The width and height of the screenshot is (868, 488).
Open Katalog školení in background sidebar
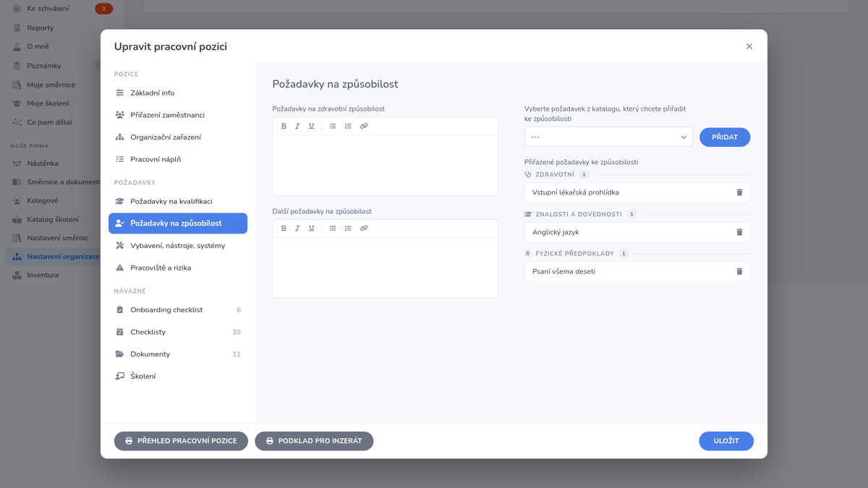(53, 219)
